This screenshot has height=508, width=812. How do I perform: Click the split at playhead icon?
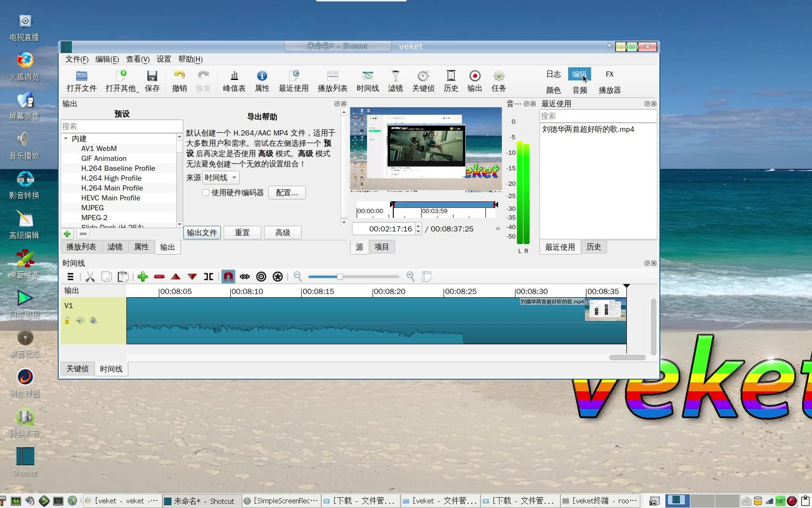209,277
